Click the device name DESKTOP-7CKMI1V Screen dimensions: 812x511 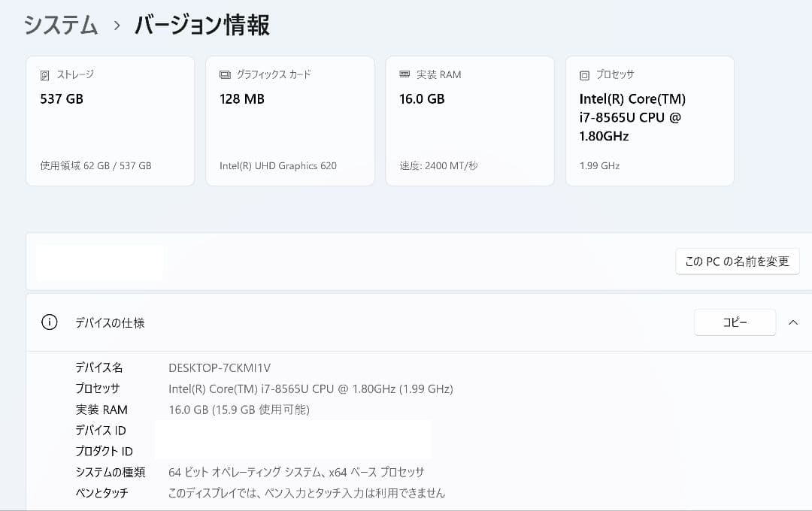click(220, 367)
